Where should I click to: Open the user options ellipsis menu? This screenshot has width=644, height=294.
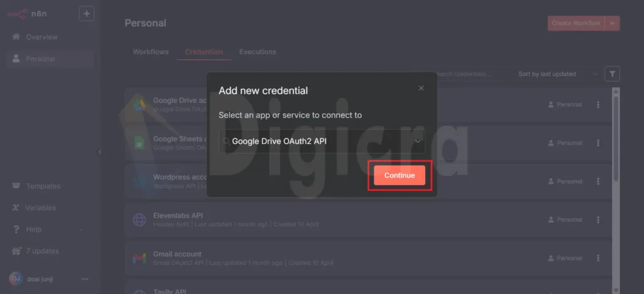[85, 280]
